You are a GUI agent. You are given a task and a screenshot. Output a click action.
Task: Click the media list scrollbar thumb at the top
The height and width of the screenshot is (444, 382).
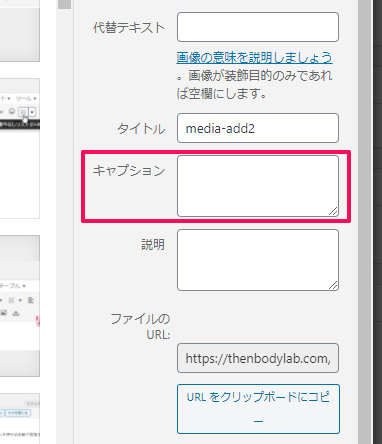click(x=64, y=4)
